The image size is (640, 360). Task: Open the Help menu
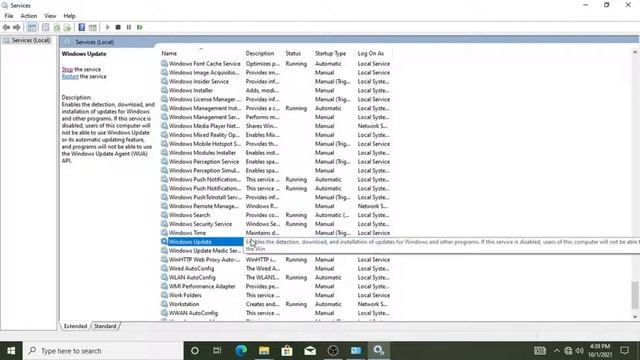[69, 16]
